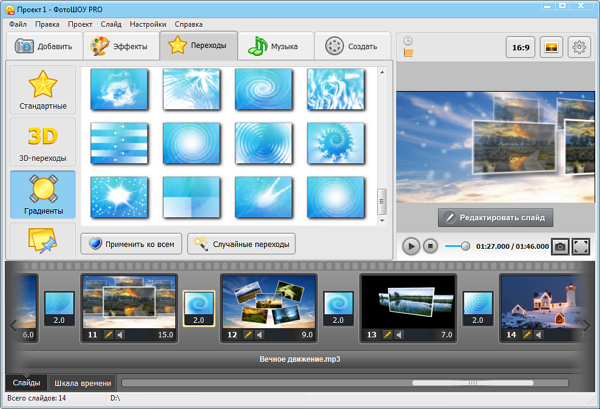
Task: Edit slide 12 with pencil icon
Action: [248, 335]
